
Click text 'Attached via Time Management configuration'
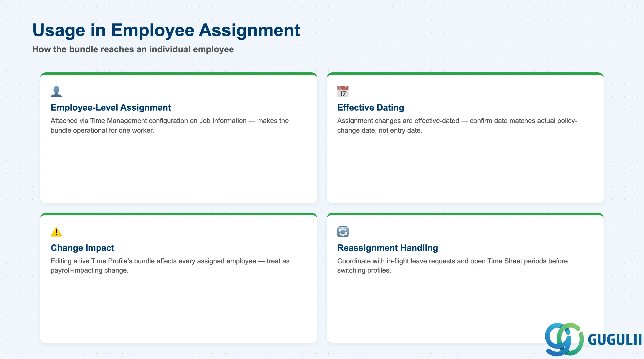click(119, 121)
